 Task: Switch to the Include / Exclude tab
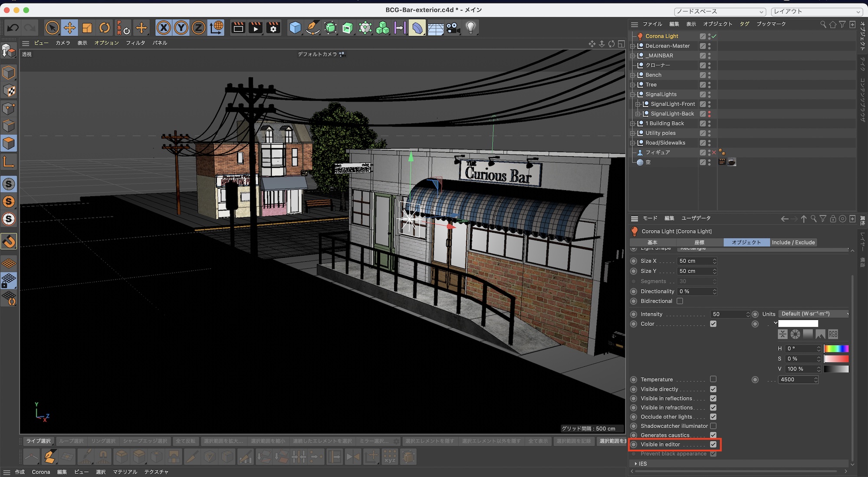point(793,243)
